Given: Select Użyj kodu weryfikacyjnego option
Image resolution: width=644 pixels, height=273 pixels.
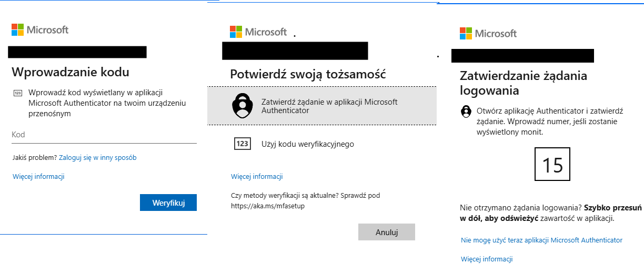Looking at the screenshot, I should pyautogui.click(x=322, y=144).
